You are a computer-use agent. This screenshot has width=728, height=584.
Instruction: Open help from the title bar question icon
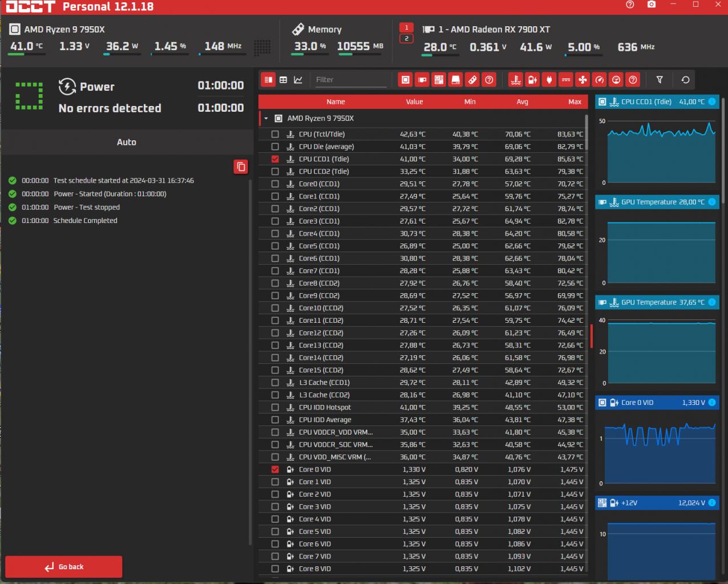(630, 5)
